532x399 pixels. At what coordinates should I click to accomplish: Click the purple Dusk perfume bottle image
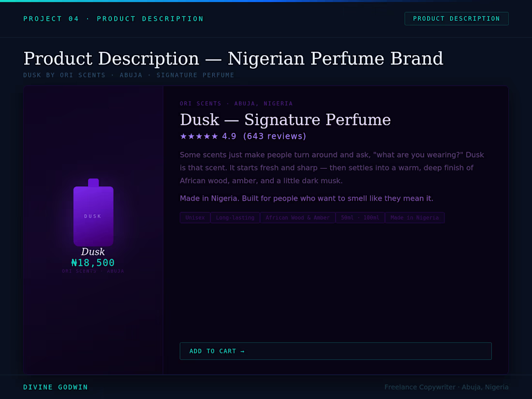coord(93,212)
